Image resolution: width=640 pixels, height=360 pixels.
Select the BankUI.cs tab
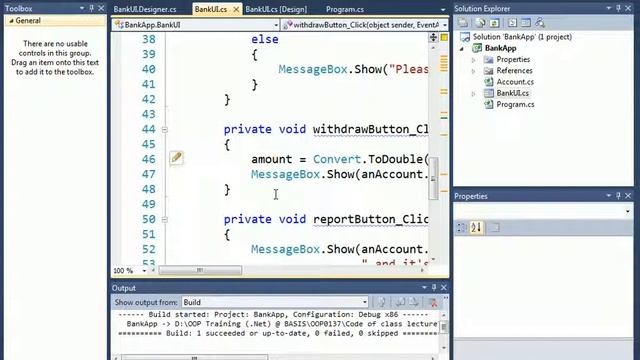pos(211,9)
